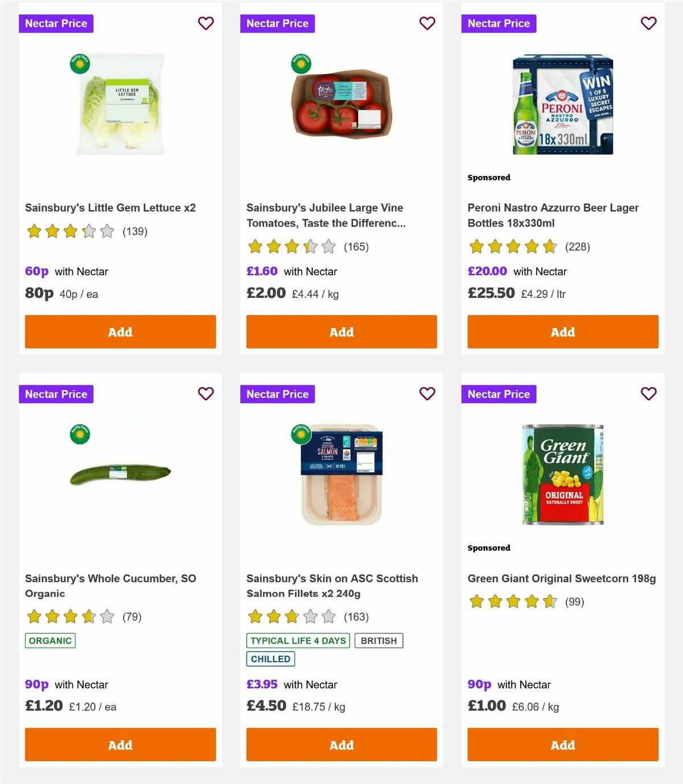Viewport: 683px width, 784px height.
Task: Add Green Giant Sweetcorn to basket
Action: [x=562, y=745]
